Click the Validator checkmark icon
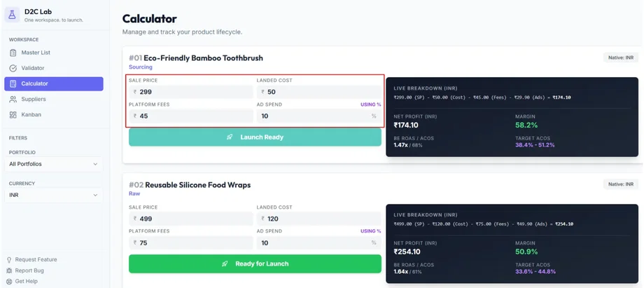 tap(13, 68)
